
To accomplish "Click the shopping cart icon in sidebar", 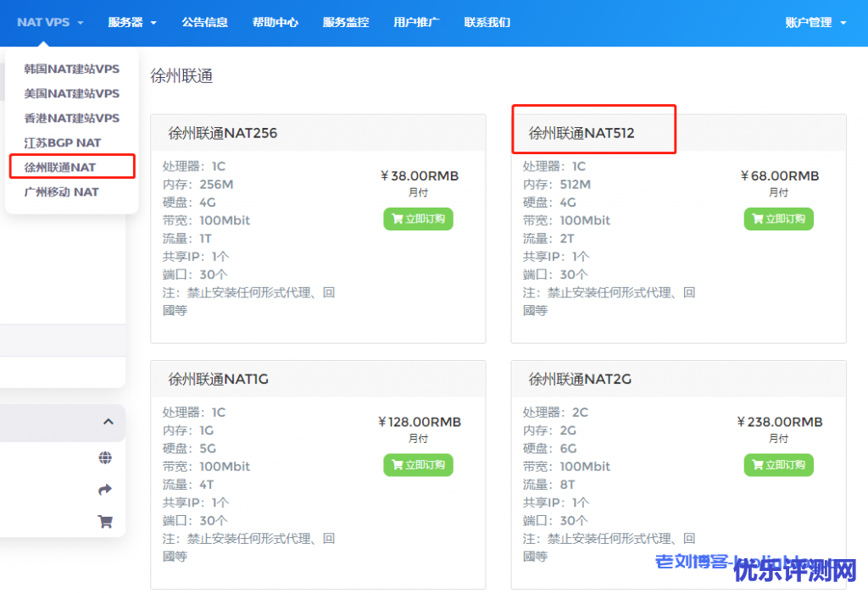I will [105, 522].
